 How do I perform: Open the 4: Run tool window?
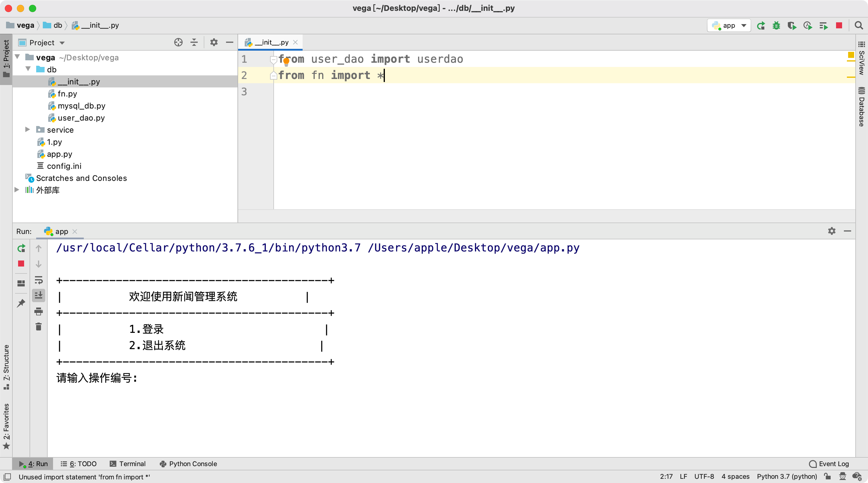pos(33,464)
